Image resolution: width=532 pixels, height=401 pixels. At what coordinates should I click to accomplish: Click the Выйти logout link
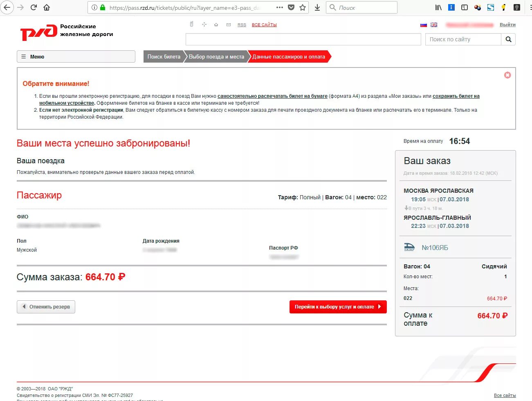pos(507,25)
